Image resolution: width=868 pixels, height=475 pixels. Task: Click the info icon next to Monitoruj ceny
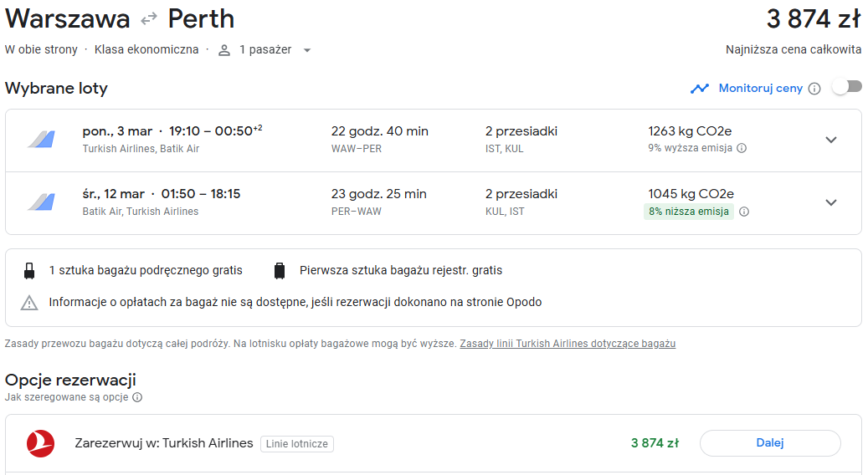[x=814, y=89]
